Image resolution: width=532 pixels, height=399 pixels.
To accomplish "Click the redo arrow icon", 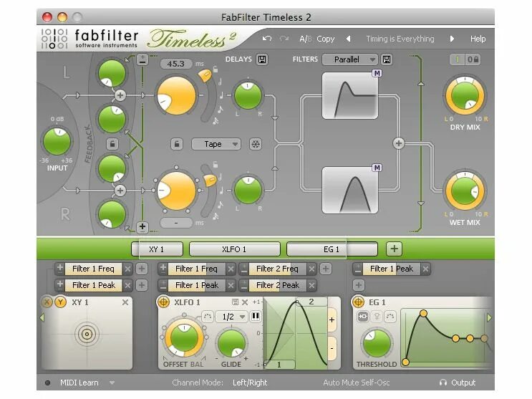I will [x=284, y=39].
